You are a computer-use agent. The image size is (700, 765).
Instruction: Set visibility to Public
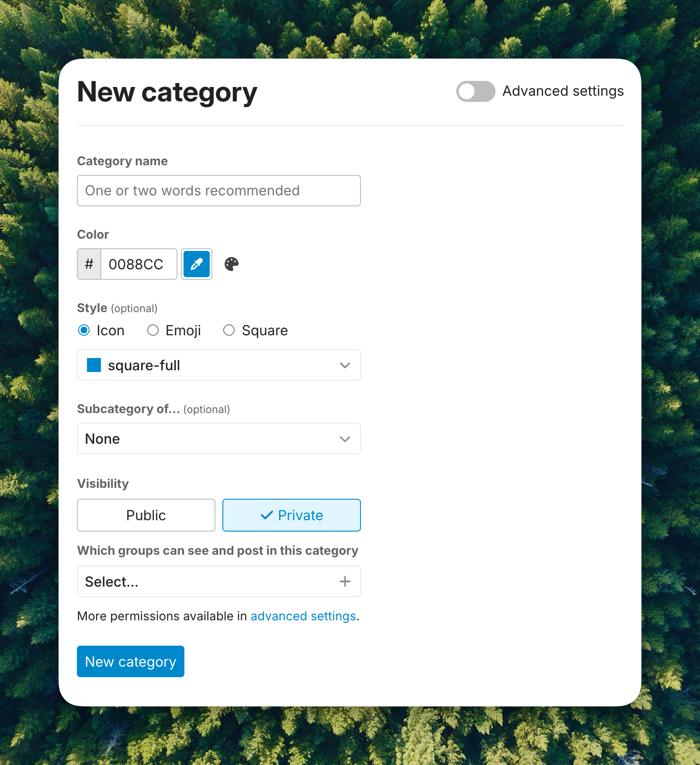click(x=146, y=515)
